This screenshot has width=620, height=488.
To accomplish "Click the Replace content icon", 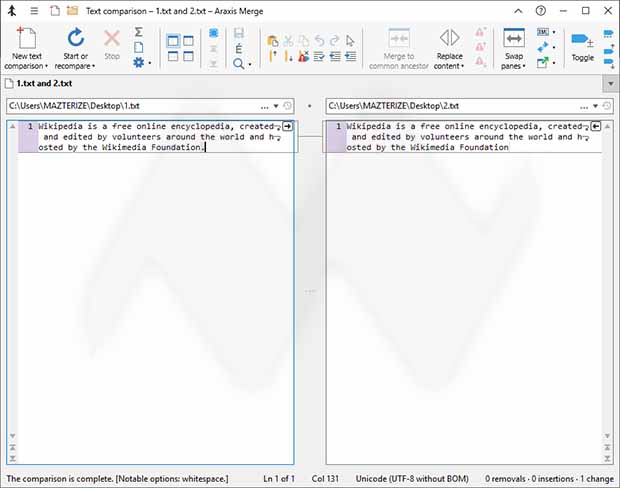I will click(449, 38).
